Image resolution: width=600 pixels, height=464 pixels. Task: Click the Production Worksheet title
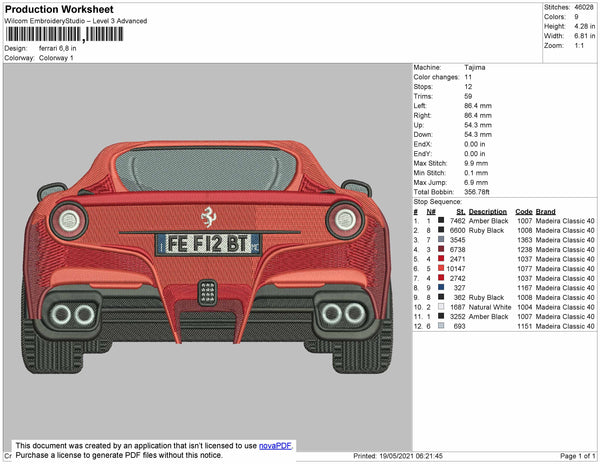coord(59,10)
